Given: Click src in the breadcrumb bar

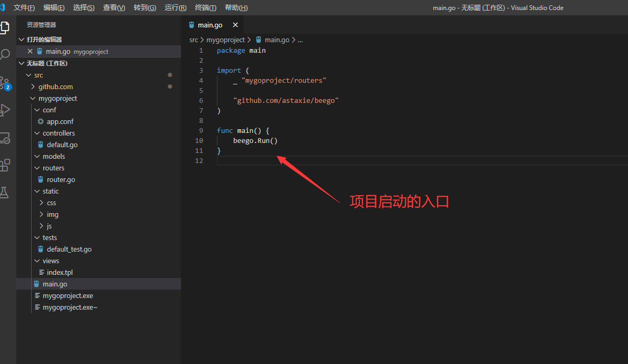Looking at the screenshot, I should [x=193, y=40].
